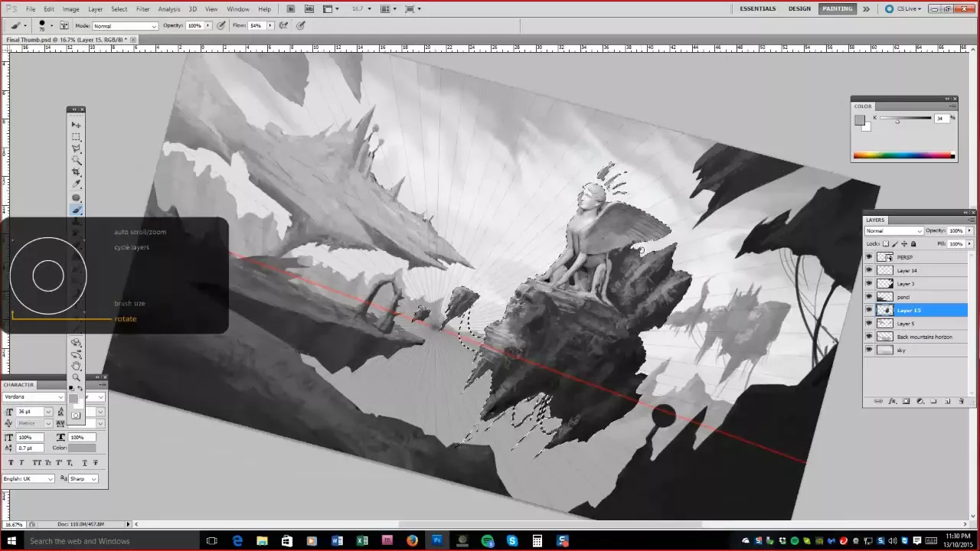Toggle Quick Mask mode in toolbox

point(76,415)
